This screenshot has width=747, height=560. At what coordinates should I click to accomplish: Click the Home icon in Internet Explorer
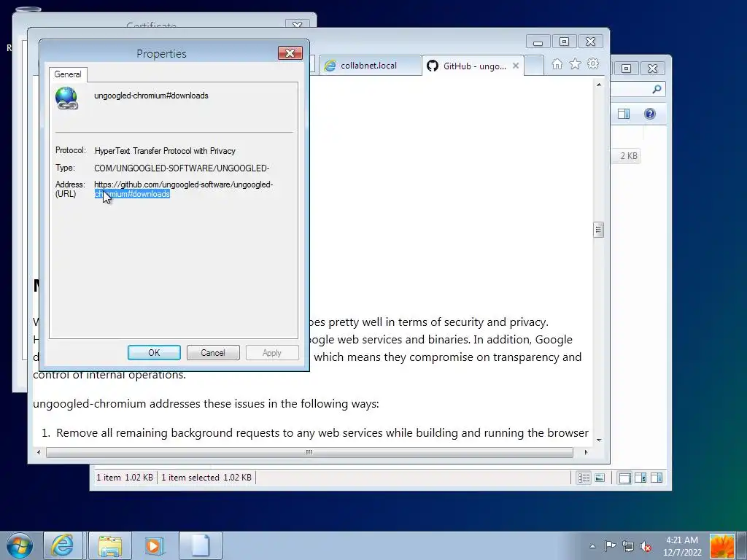point(557,64)
